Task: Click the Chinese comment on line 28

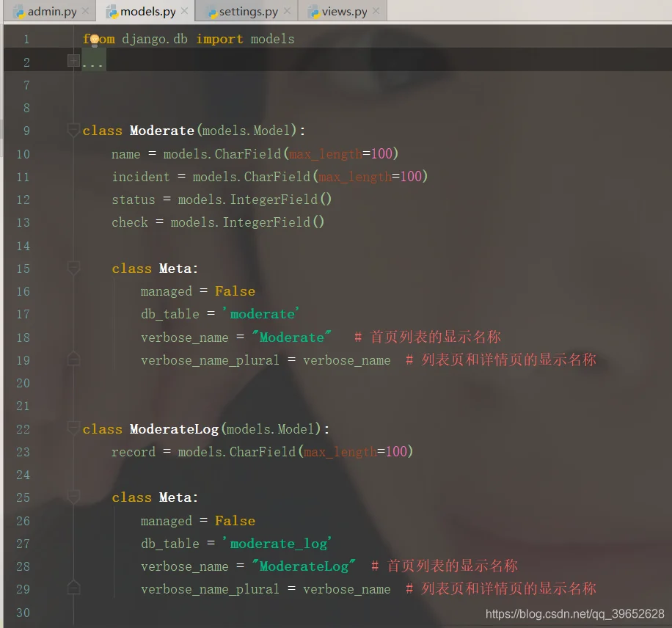Action: point(445,566)
